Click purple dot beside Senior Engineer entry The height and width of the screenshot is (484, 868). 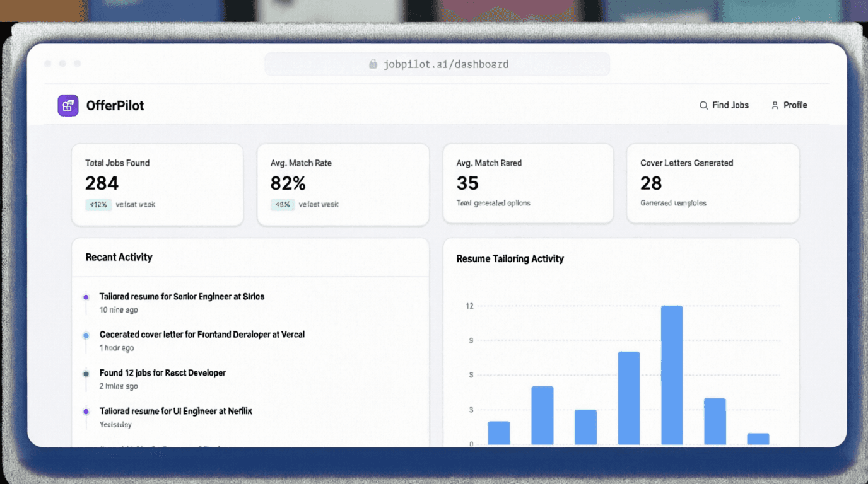click(86, 297)
